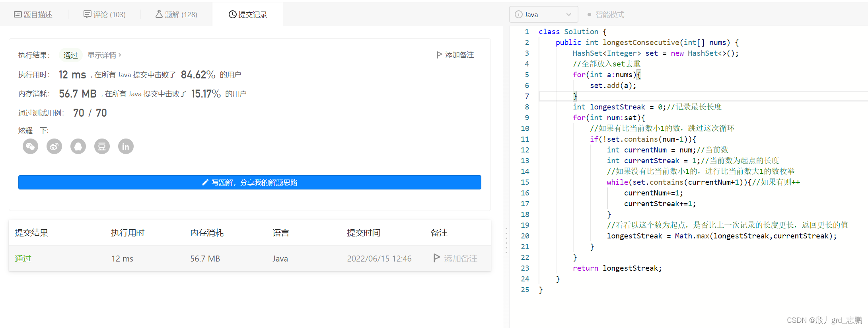The width and height of the screenshot is (868, 328).
Task: Click the 56.7 MB cell in submission row
Action: [205, 259]
